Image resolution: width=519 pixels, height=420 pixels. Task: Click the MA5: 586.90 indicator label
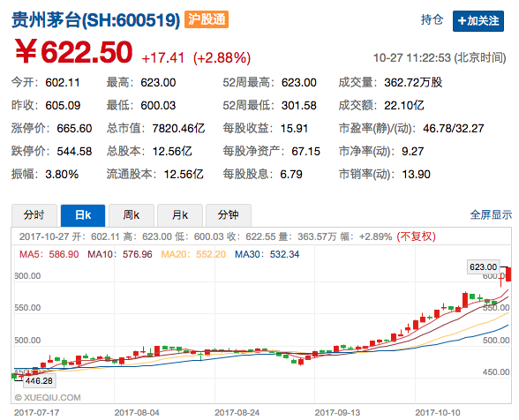(49, 254)
